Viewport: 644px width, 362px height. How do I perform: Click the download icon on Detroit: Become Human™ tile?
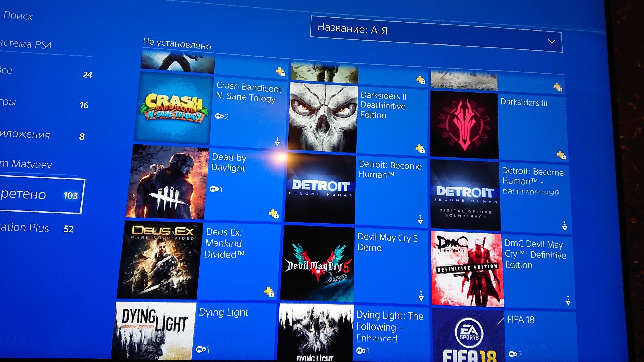coord(420,220)
